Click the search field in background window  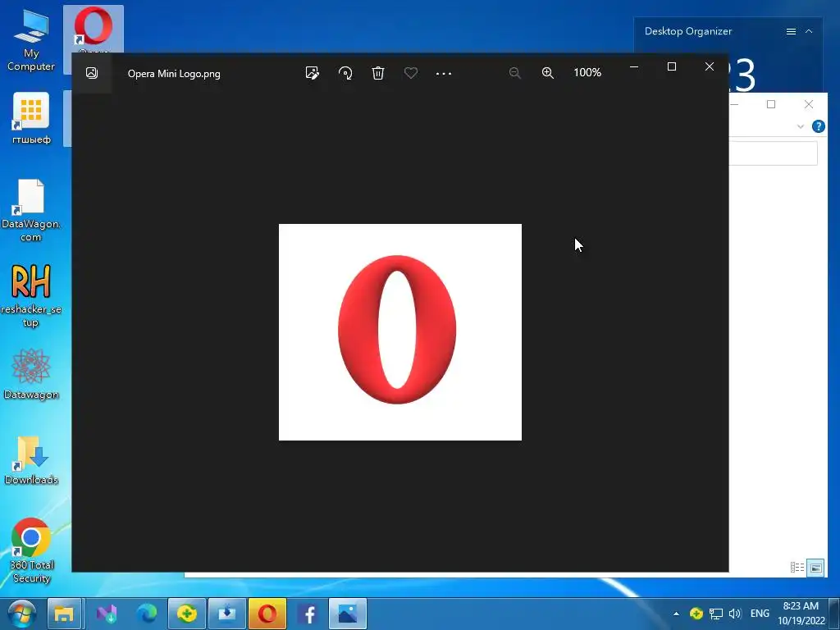pyautogui.click(x=773, y=153)
